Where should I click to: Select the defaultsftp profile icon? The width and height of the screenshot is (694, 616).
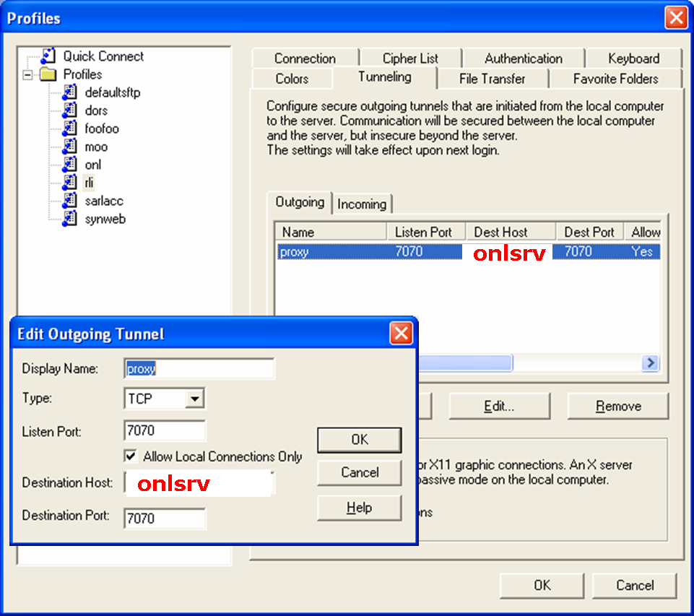pos(69,92)
